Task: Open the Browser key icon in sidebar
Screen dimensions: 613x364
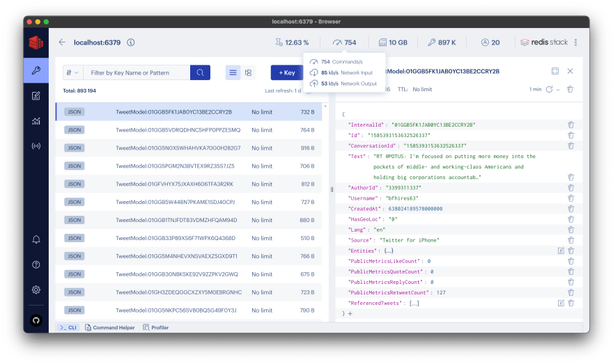Action: (x=36, y=70)
